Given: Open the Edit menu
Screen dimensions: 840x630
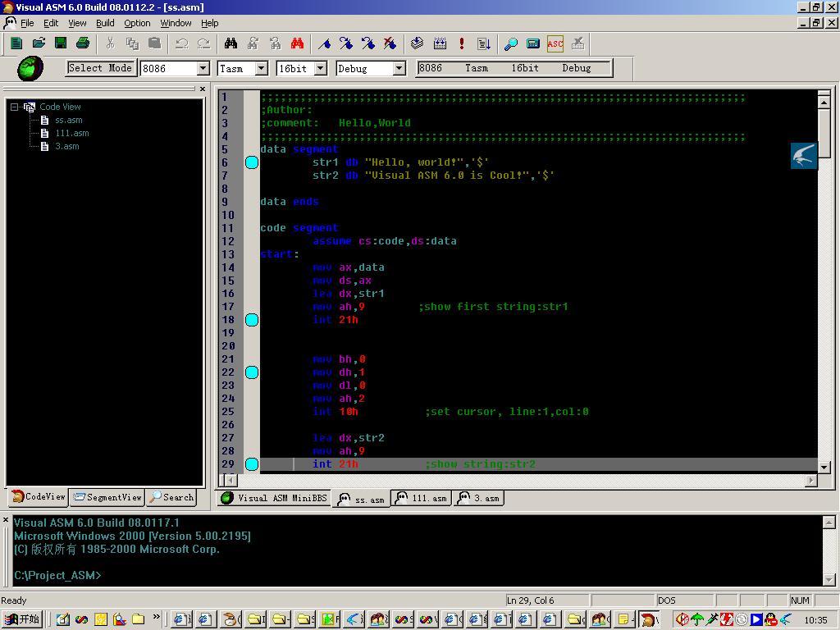Looking at the screenshot, I should pos(51,23).
